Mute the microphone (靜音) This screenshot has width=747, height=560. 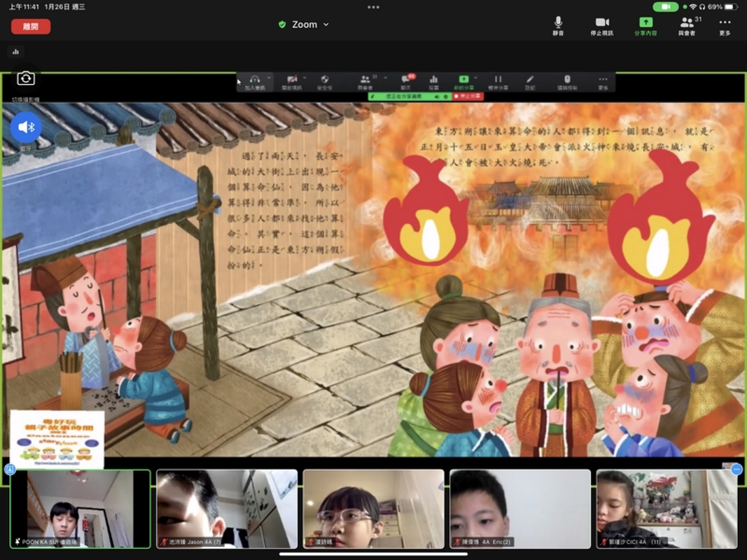click(x=558, y=26)
